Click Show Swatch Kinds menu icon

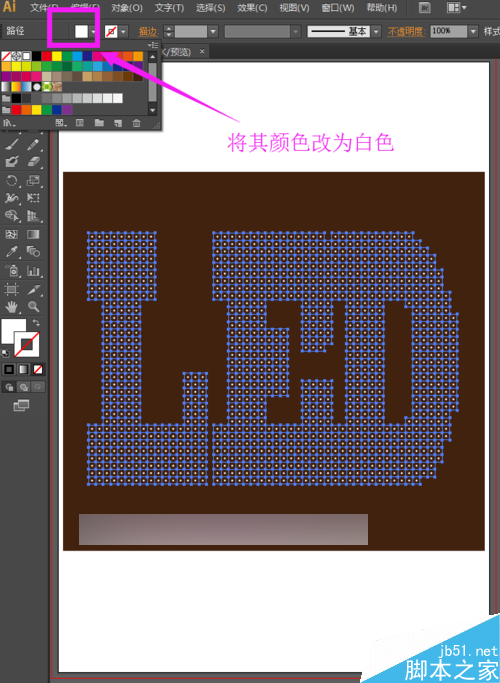pyautogui.click(x=61, y=123)
